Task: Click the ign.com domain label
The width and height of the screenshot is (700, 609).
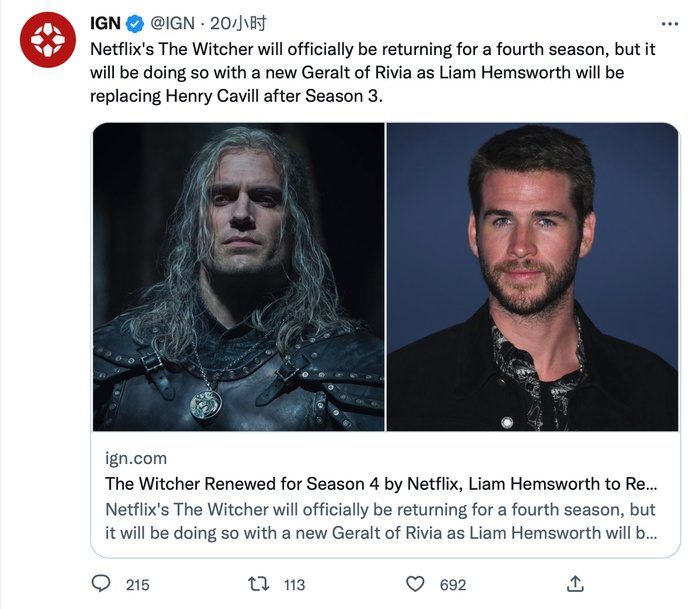Action: [x=136, y=459]
